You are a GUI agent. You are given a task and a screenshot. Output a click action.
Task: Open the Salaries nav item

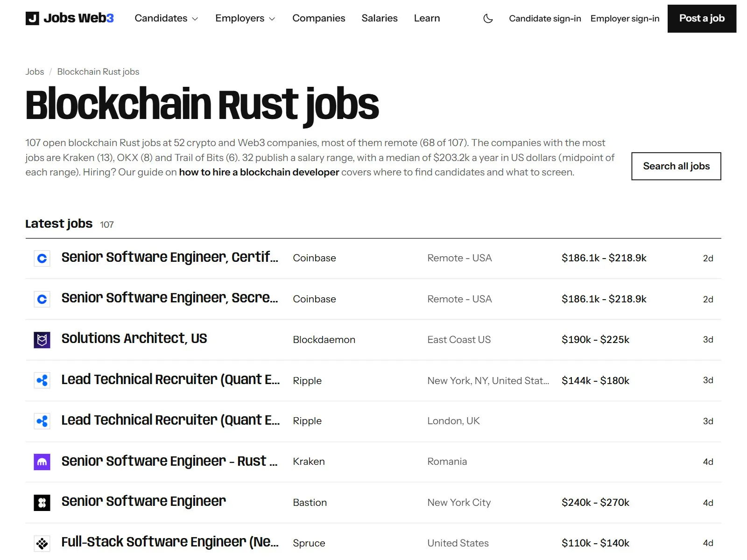point(380,18)
